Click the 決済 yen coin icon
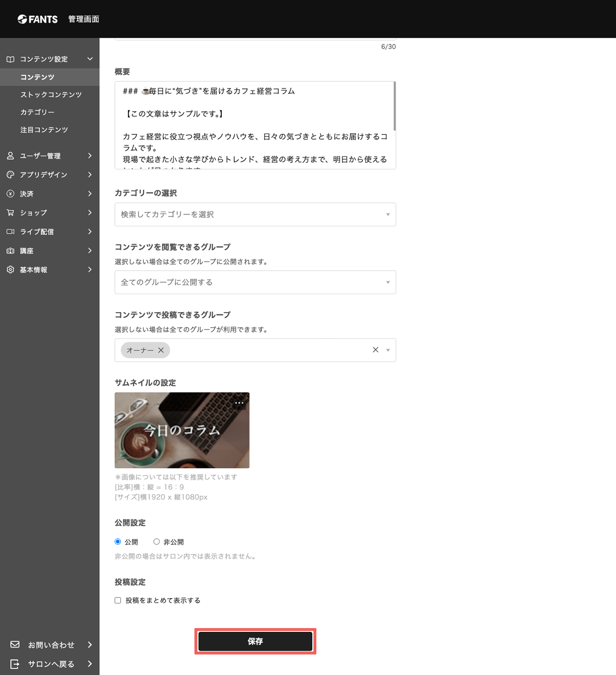The width and height of the screenshot is (616, 675). click(x=10, y=194)
